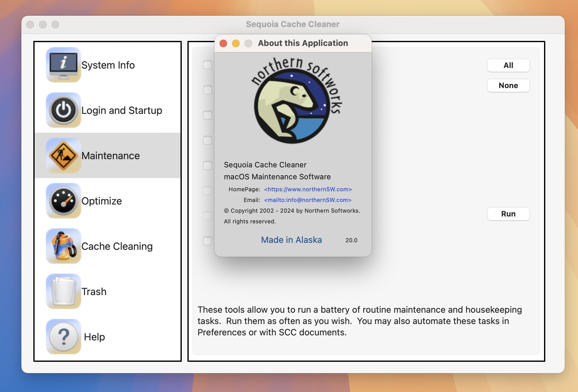
Task: Click the macOS Maintenance Software line
Action: point(277,177)
